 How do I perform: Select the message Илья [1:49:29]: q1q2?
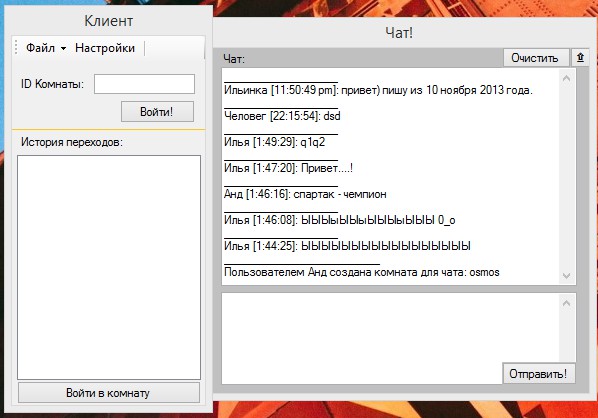tap(275, 142)
